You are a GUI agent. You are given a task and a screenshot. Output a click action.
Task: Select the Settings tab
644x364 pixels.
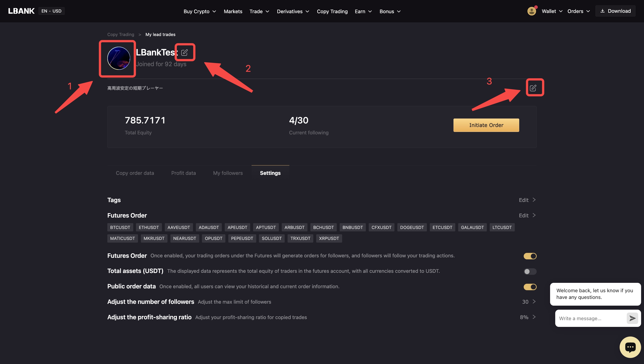pyautogui.click(x=270, y=173)
